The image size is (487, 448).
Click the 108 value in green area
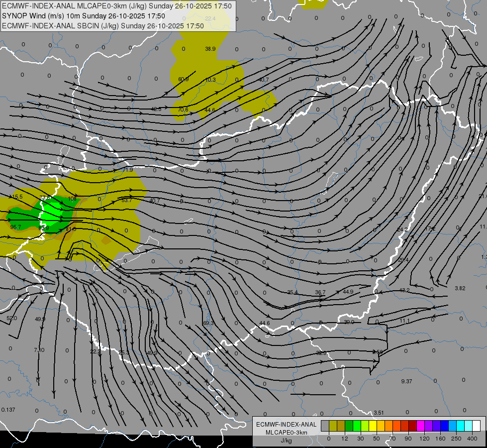(72, 199)
